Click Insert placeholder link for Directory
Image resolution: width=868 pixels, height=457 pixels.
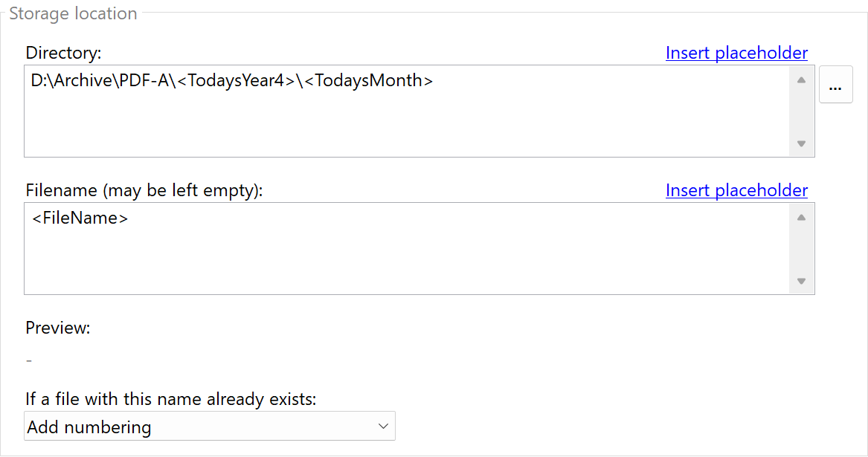pyautogui.click(x=736, y=53)
